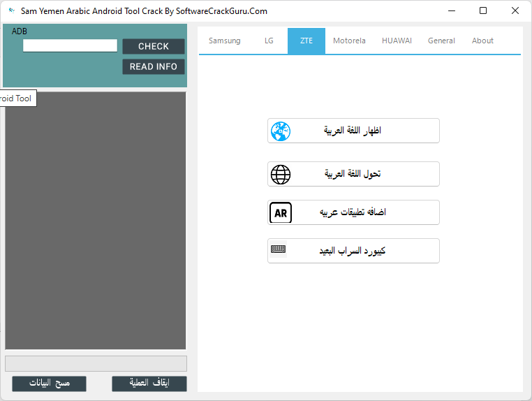The height and width of the screenshot is (401, 532).
Task: Minimize the Sam Yemen tool window
Action: point(452,11)
